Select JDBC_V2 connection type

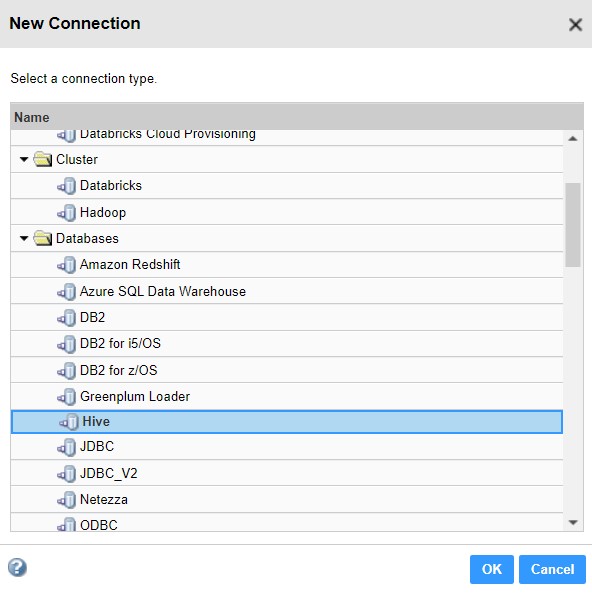[109, 474]
